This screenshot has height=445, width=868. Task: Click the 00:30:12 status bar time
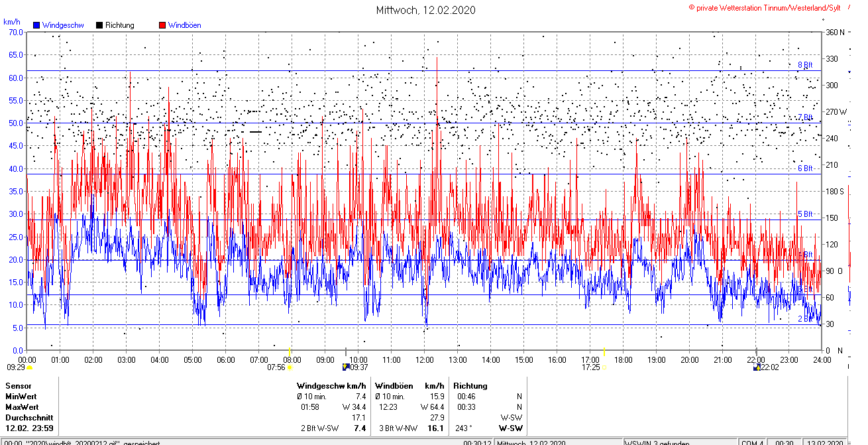coord(477,442)
